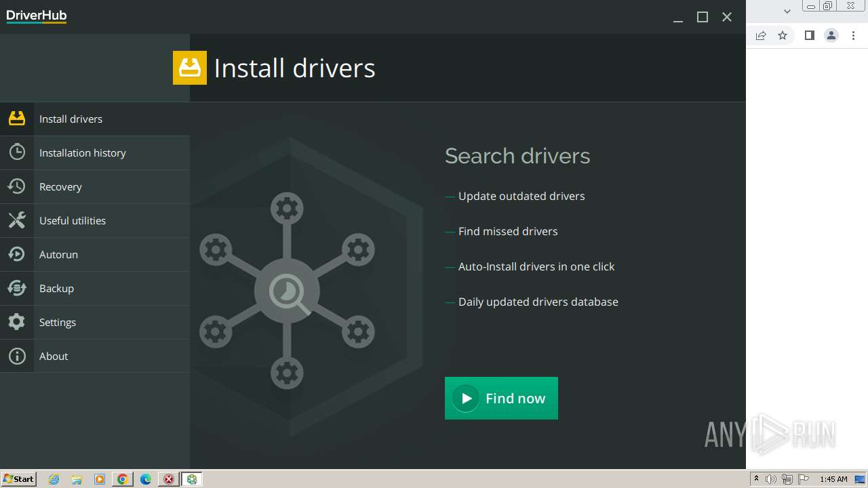
Task: Click the 'Update outdated drivers' text
Action: (521, 196)
